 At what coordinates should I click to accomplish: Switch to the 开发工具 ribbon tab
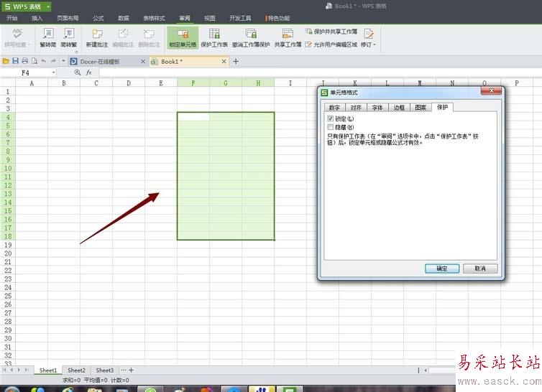pyautogui.click(x=240, y=18)
